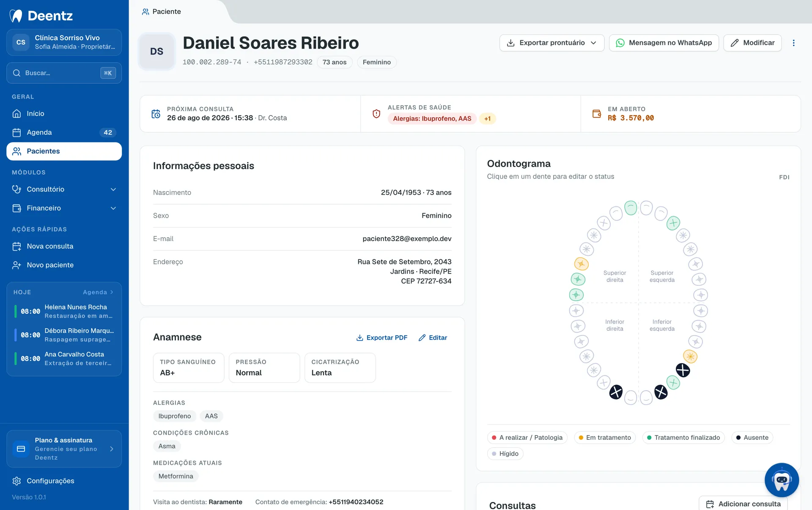Click Editar in Anamnese section

point(433,337)
